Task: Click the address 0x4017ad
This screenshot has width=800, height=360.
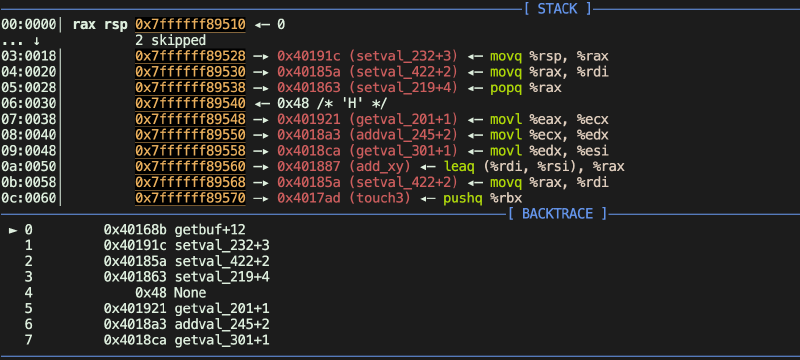Action: [309, 198]
